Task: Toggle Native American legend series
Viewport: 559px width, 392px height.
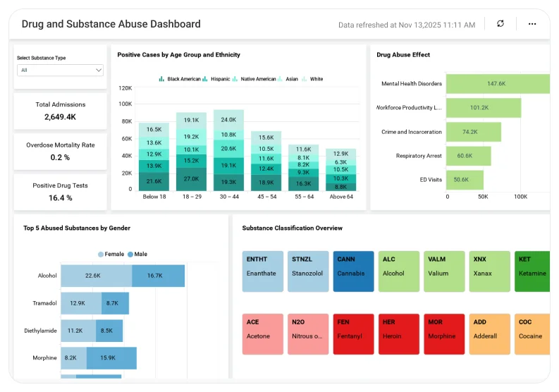Action: click(254, 79)
